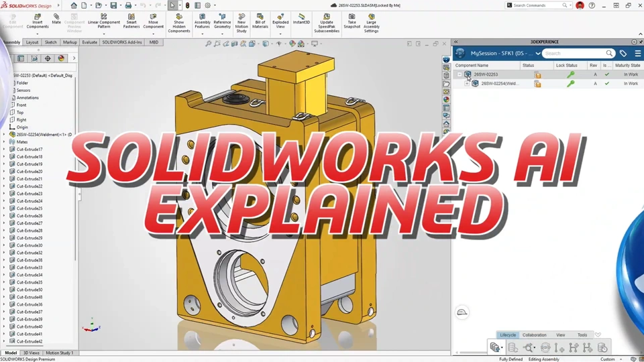Viewport: 644px width, 362px height.
Task: Select the Lifecycle tab
Action: tap(508, 335)
